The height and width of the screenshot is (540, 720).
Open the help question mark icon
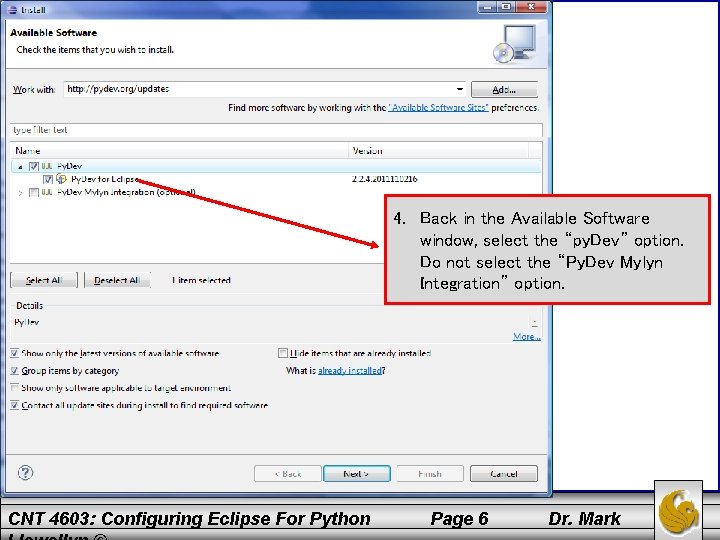pos(25,472)
